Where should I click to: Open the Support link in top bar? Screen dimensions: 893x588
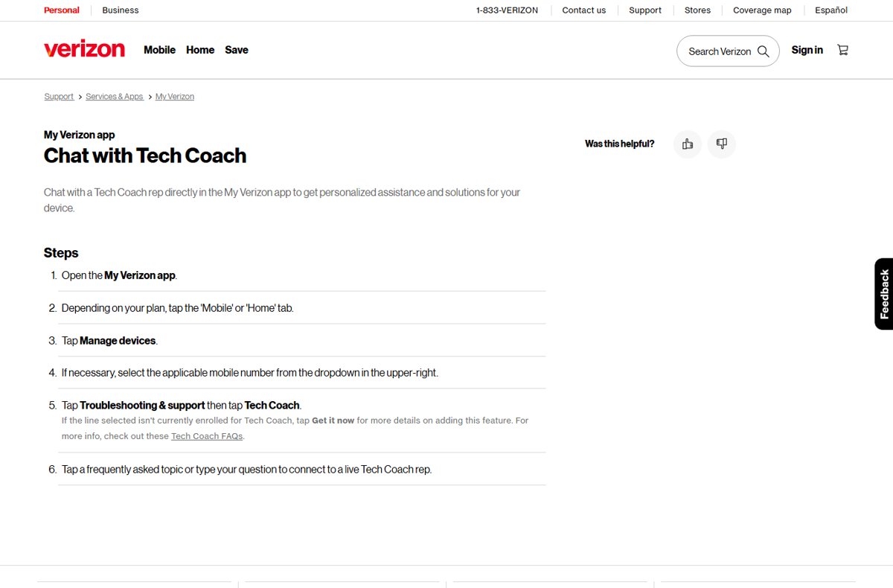(645, 10)
